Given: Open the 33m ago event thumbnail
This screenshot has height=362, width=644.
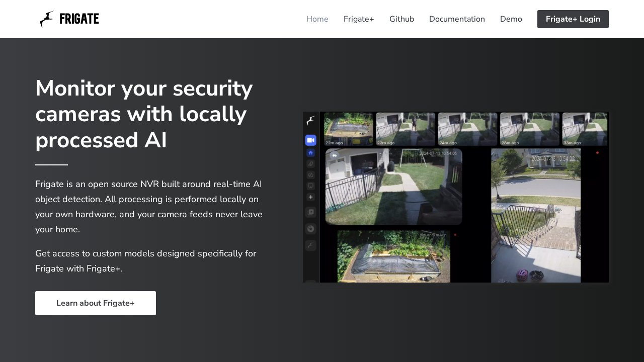Looking at the screenshot, I should [x=584, y=129].
